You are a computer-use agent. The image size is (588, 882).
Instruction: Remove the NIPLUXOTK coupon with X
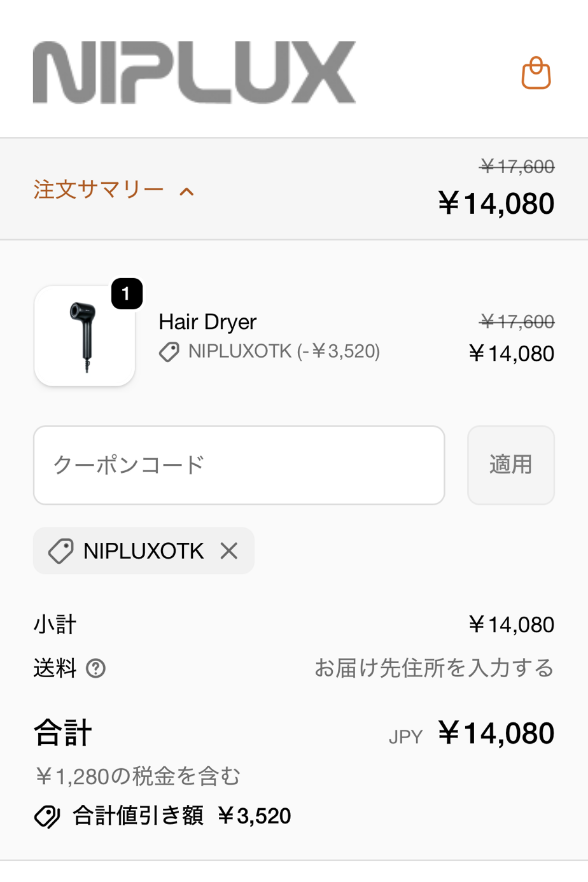coord(229,550)
